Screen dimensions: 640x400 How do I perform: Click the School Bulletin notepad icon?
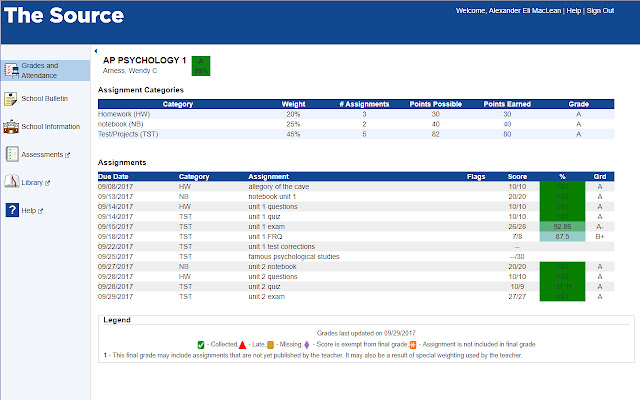pos(11,98)
